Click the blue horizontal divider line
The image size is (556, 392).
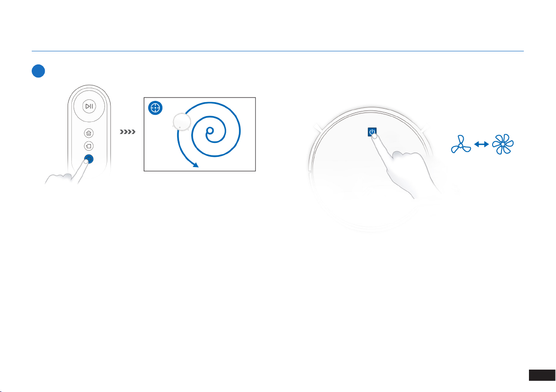click(x=278, y=51)
